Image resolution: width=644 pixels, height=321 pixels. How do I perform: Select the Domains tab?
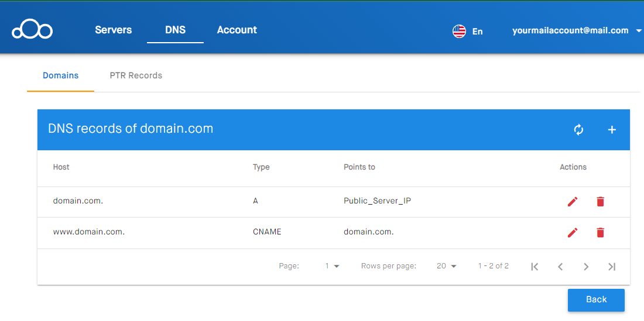[x=61, y=75]
